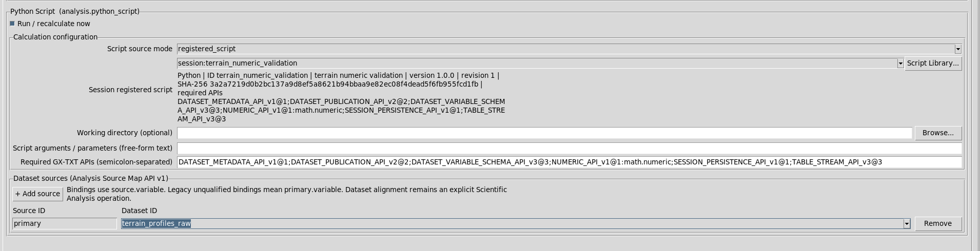Expand terrain_profiles_raw Dataset ID dropdown arrow
The height and width of the screenshot is (251, 980).
click(x=907, y=224)
